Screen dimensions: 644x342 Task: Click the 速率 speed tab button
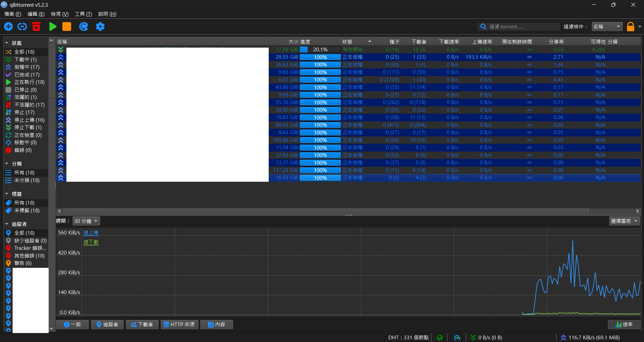pyautogui.click(x=624, y=325)
